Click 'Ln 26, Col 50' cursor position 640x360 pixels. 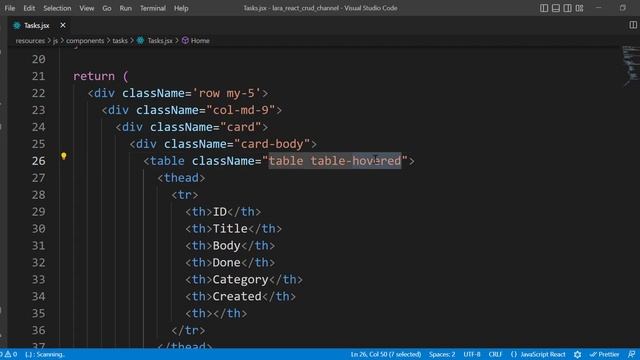coord(386,354)
